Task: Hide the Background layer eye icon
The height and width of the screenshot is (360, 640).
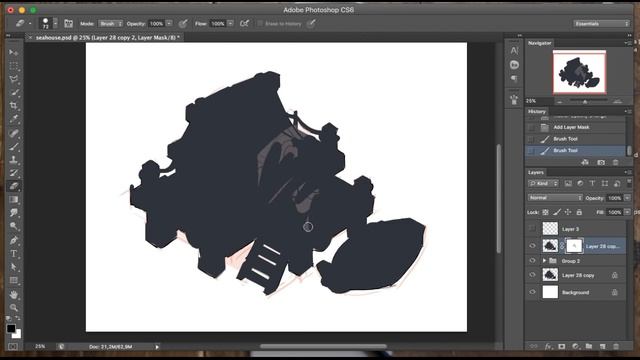Action: coord(532,292)
